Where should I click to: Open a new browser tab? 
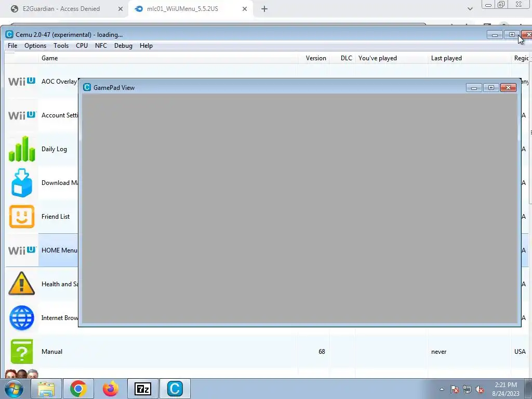pos(264,9)
